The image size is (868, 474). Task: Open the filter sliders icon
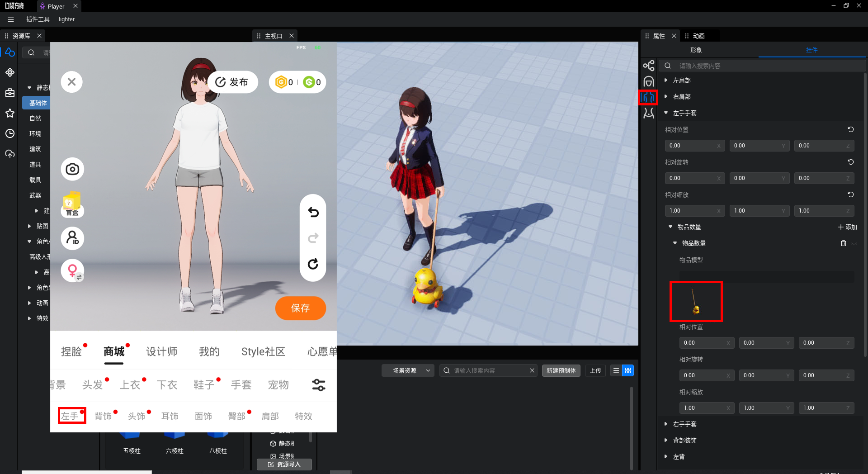pyautogui.click(x=319, y=385)
